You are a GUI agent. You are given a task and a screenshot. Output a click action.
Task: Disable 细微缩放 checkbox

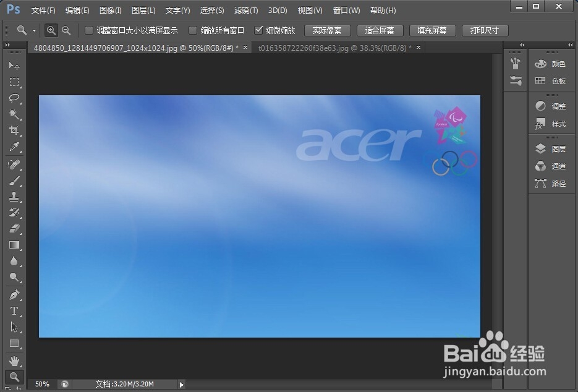(x=260, y=30)
